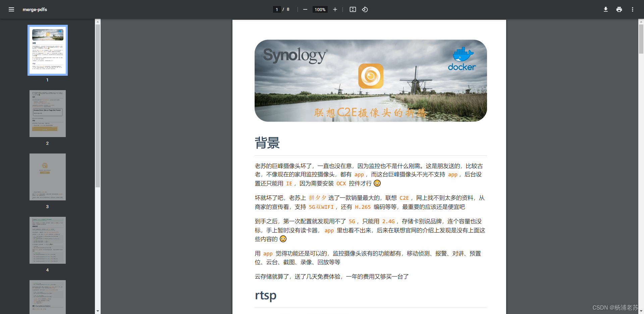Jump to page 3 thumbnail
The image size is (644, 314).
point(48,177)
